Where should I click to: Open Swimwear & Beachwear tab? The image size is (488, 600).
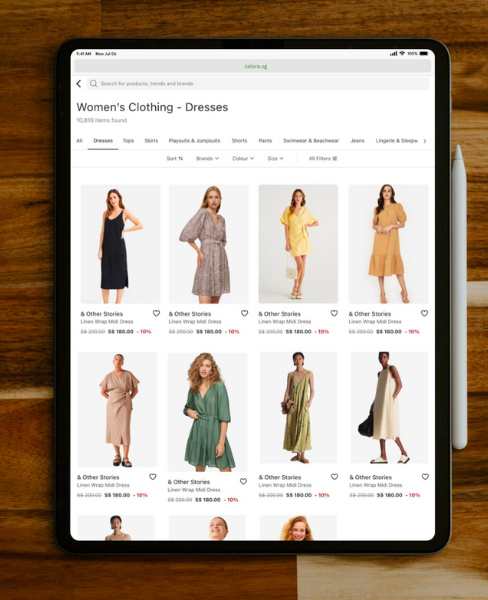[x=311, y=141]
